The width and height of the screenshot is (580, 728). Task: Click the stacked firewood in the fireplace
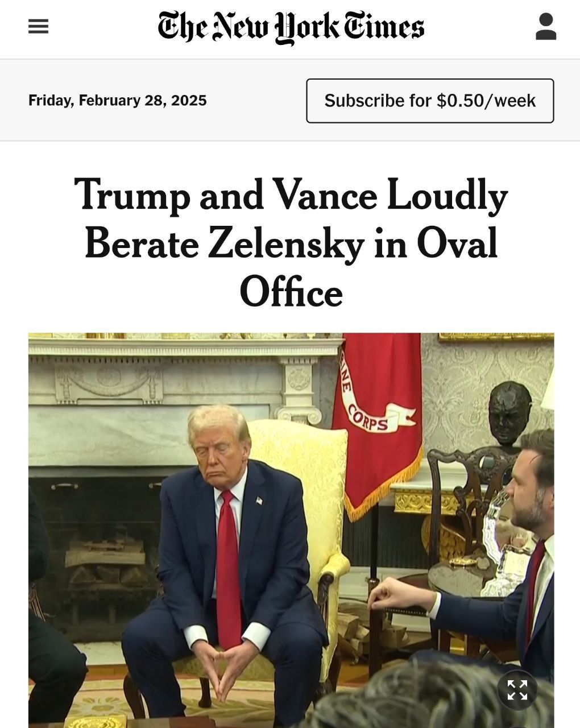[105, 563]
